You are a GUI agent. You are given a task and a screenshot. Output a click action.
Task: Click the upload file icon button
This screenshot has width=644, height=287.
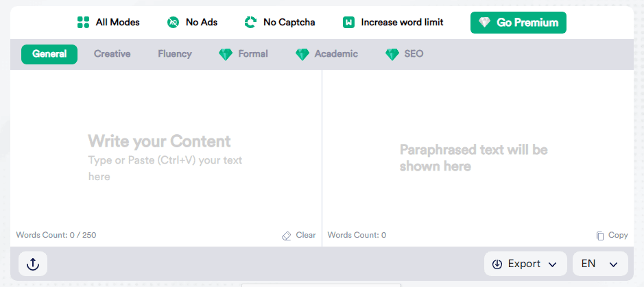point(33,264)
